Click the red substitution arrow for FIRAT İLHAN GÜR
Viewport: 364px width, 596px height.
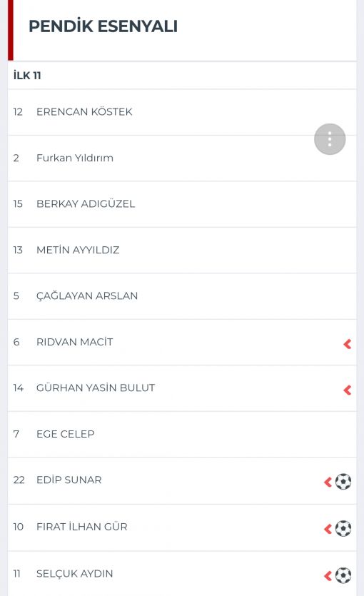[x=328, y=529]
